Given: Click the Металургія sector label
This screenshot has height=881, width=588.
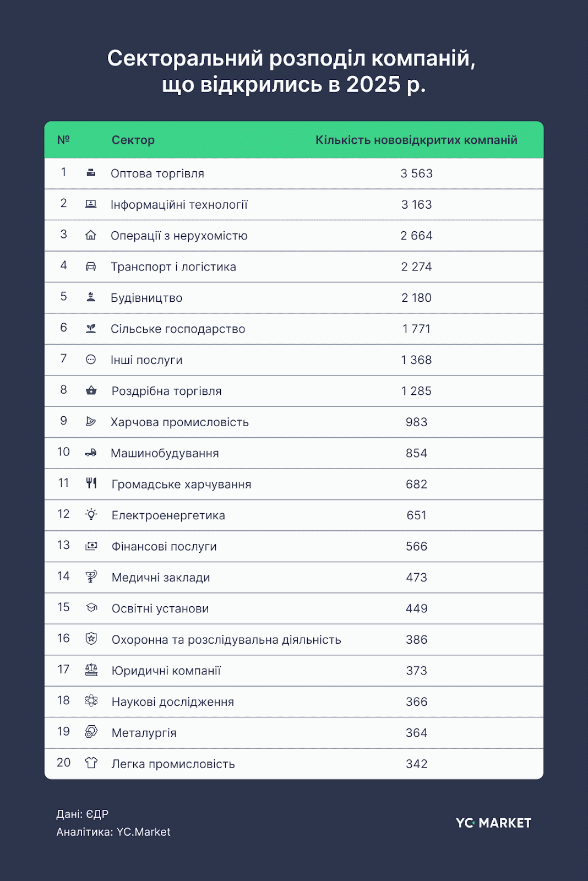Looking at the screenshot, I should [x=144, y=733].
